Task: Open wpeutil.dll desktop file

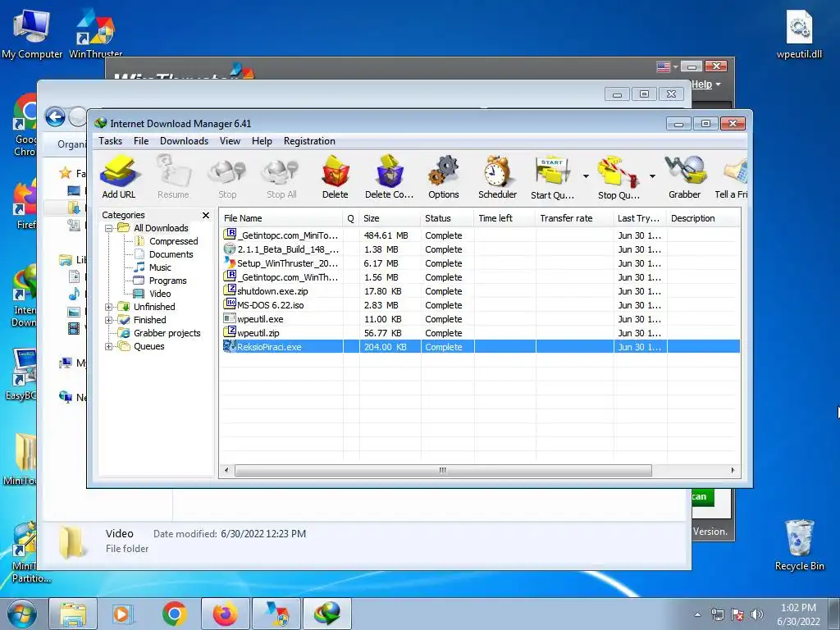Action: (x=799, y=34)
